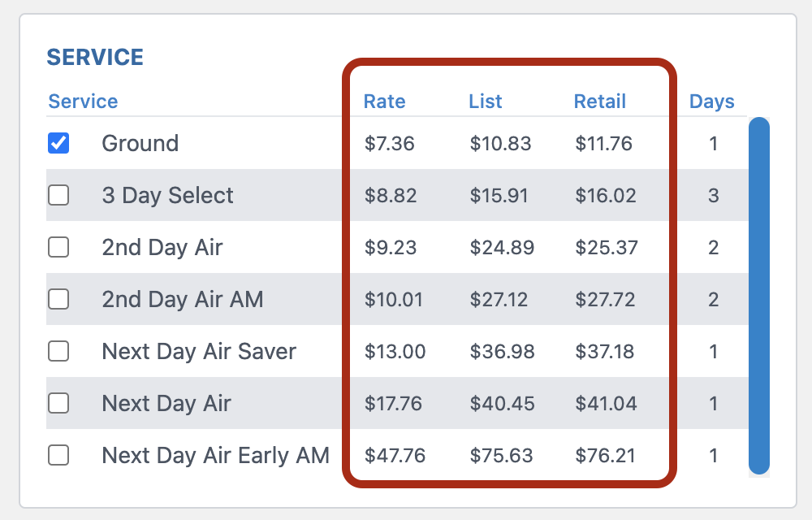Click the Next Day Air Saver label

(199, 352)
